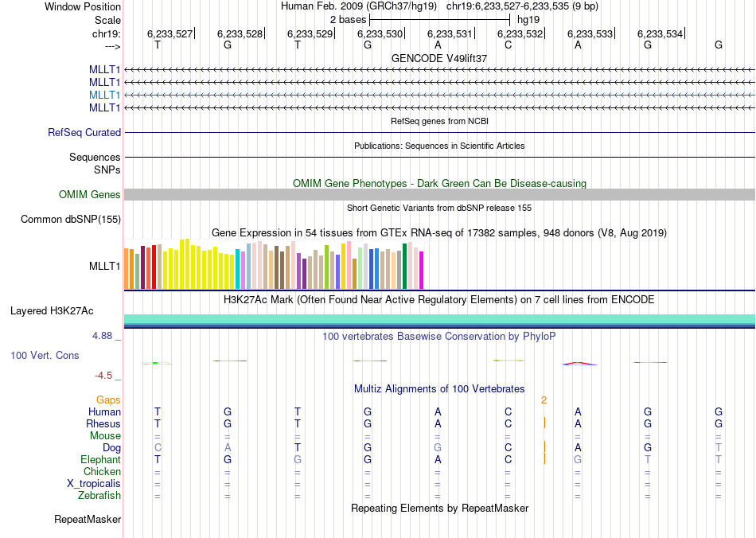The height and width of the screenshot is (538, 756).
Task: Click the red bar in GTEx chart
Action: coord(154,267)
